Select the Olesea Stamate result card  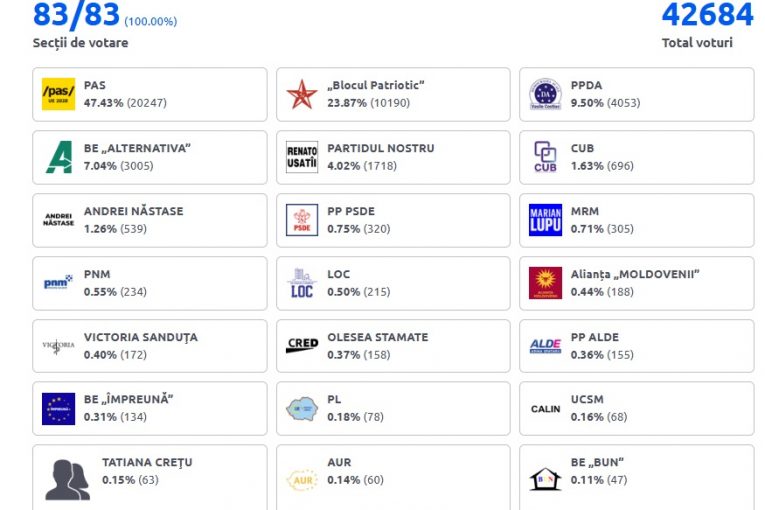393,346
